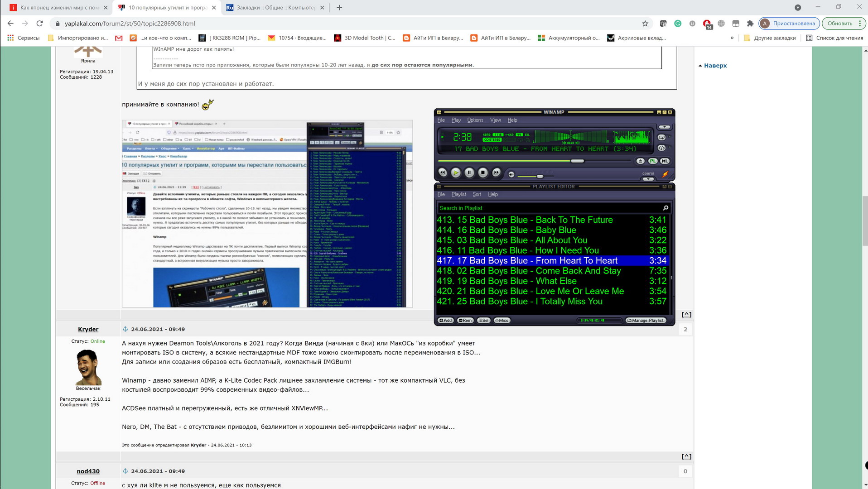Reload the yaplakal page
868x489 pixels.
click(x=39, y=24)
